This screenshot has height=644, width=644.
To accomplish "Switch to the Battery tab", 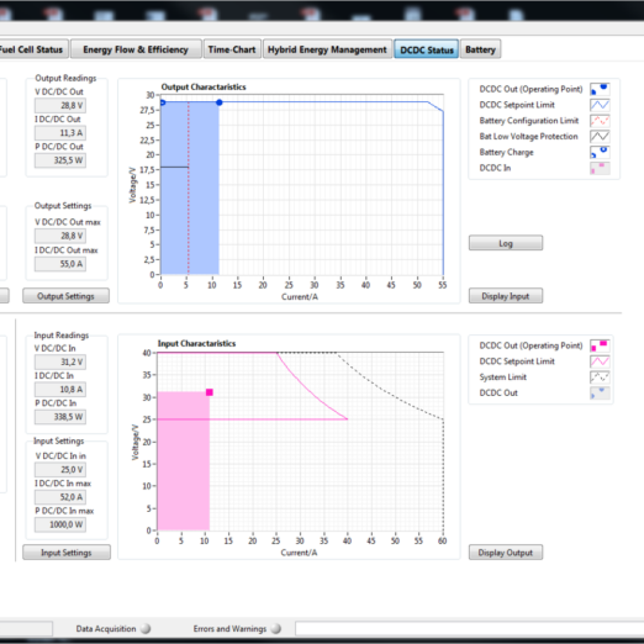I will [x=480, y=49].
